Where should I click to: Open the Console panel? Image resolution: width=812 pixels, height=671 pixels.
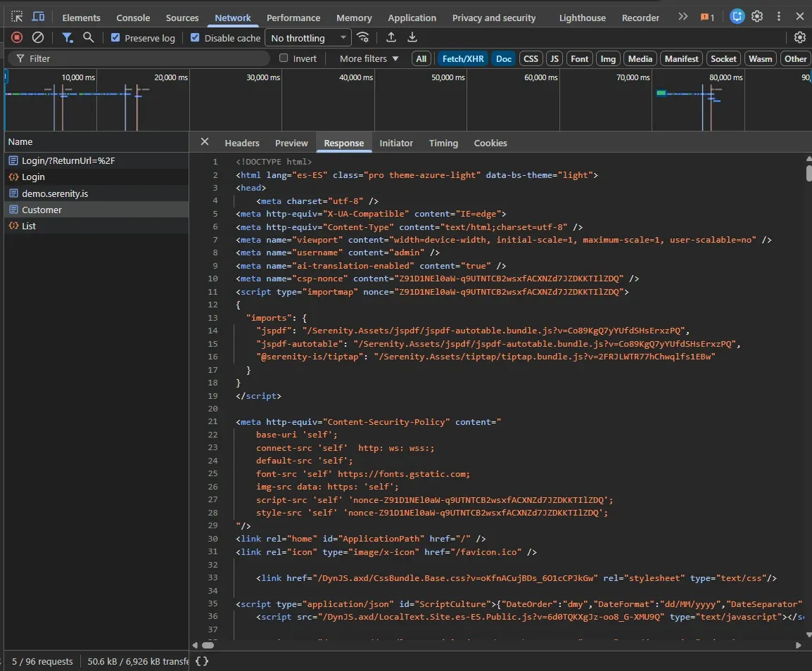coord(133,17)
